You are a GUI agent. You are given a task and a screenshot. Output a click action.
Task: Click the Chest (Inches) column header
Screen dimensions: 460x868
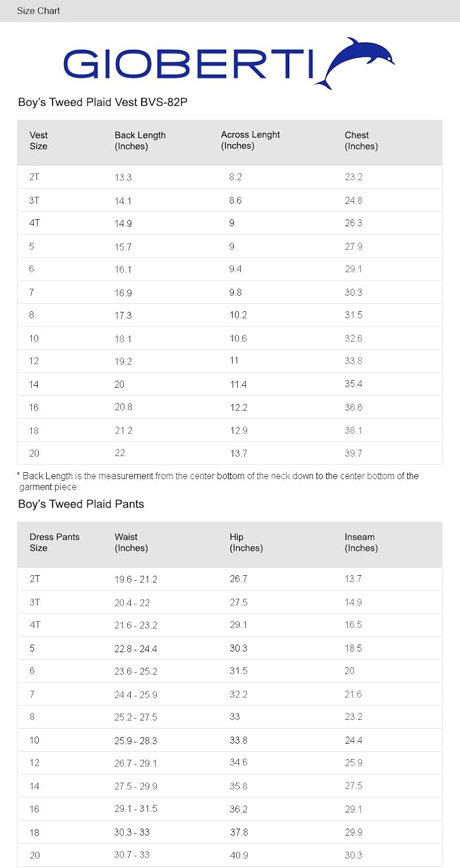pos(361,141)
